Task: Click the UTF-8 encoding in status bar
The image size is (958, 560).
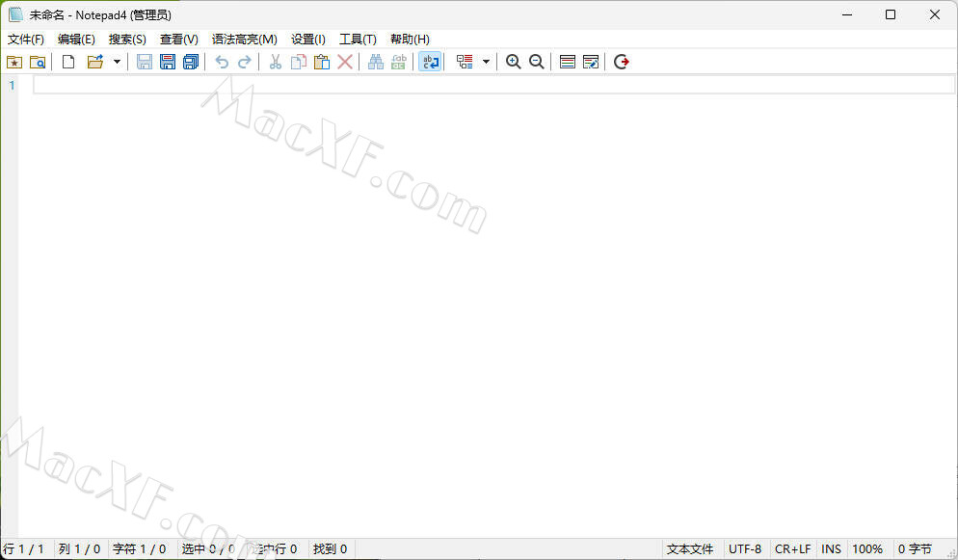Action: point(745,549)
